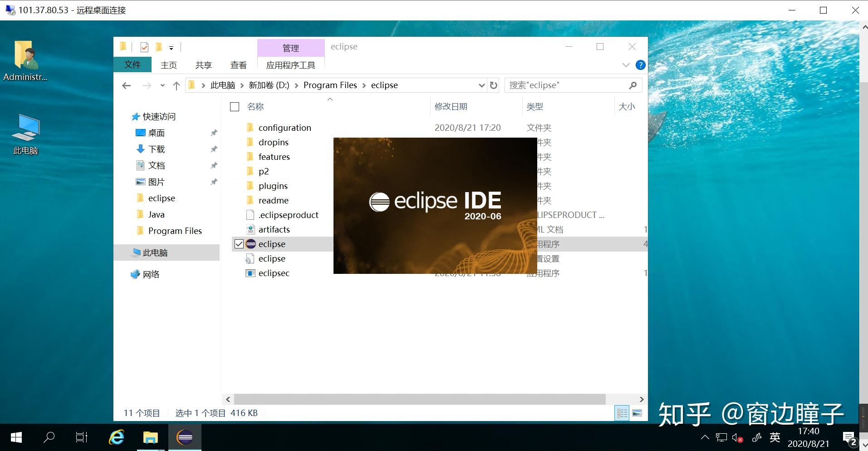Viewport: 868px width, 451px height.
Task: Select the eclipse configuration settings file
Action: coord(272,258)
